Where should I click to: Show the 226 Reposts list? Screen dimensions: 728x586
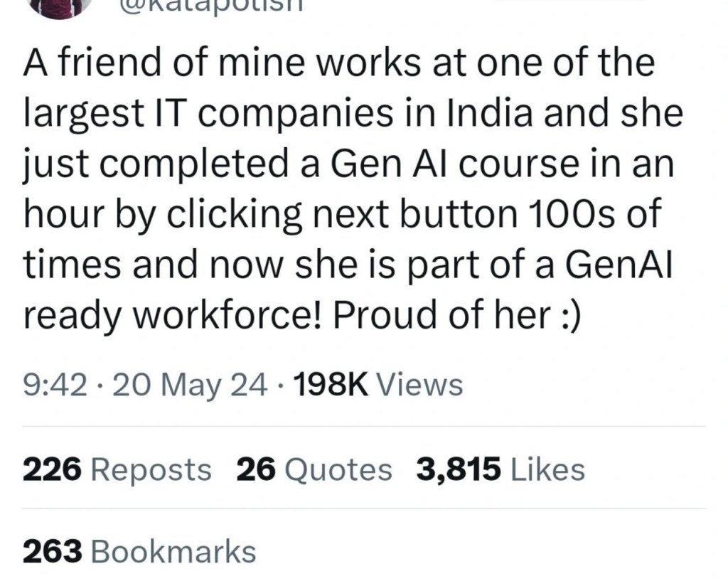pos(117,469)
